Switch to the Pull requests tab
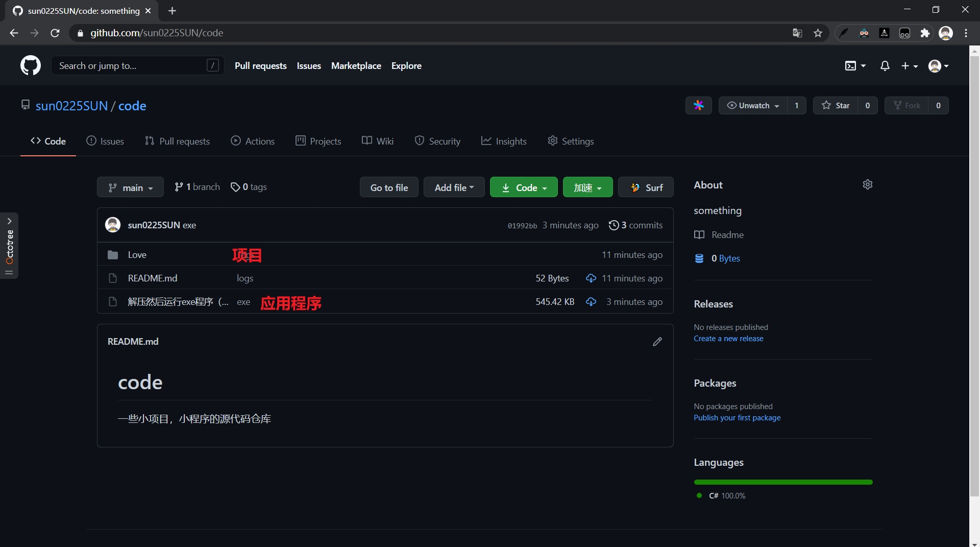The height and width of the screenshot is (547, 980). pos(177,141)
